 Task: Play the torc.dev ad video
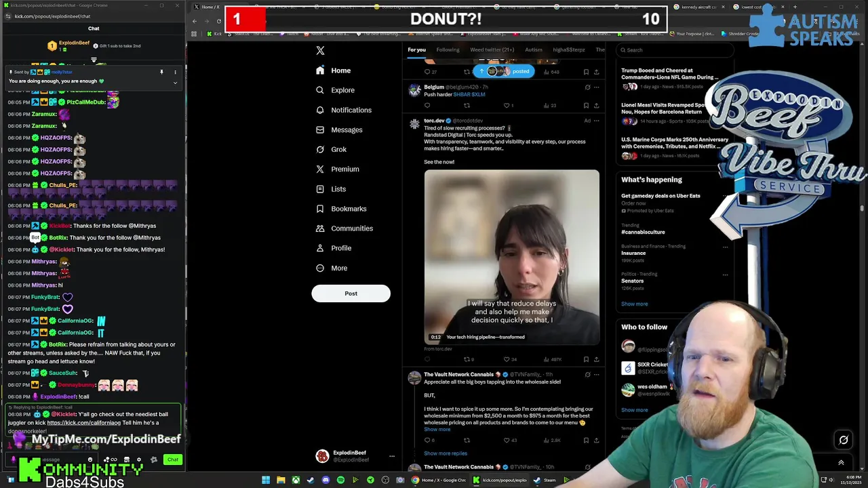point(512,257)
